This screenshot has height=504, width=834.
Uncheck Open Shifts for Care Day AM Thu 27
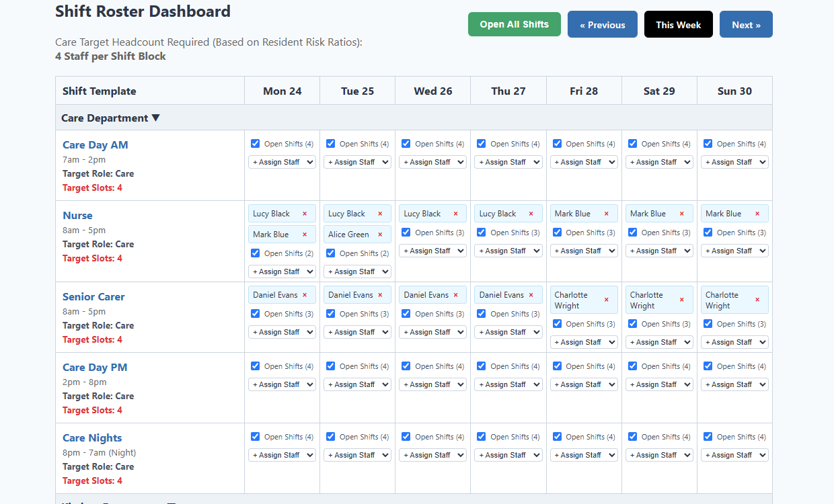click(x=482, y=143)
